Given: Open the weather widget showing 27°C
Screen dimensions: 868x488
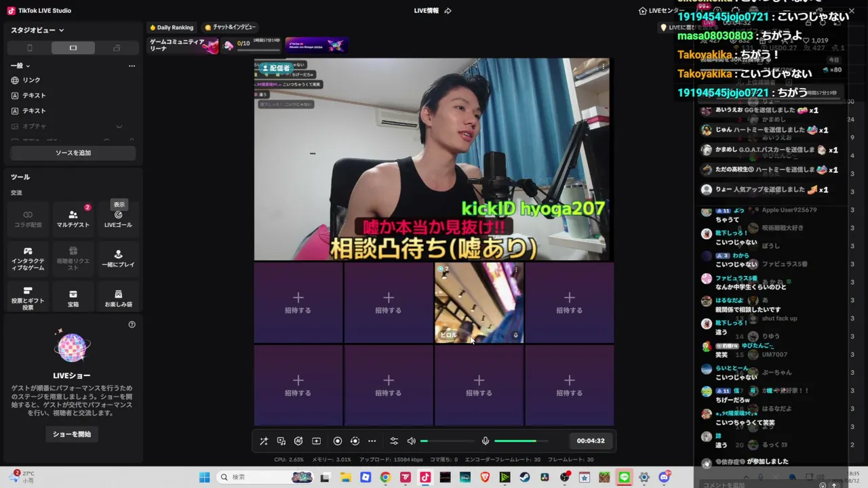Looking at the screenshot, I should tap(23, 477).
